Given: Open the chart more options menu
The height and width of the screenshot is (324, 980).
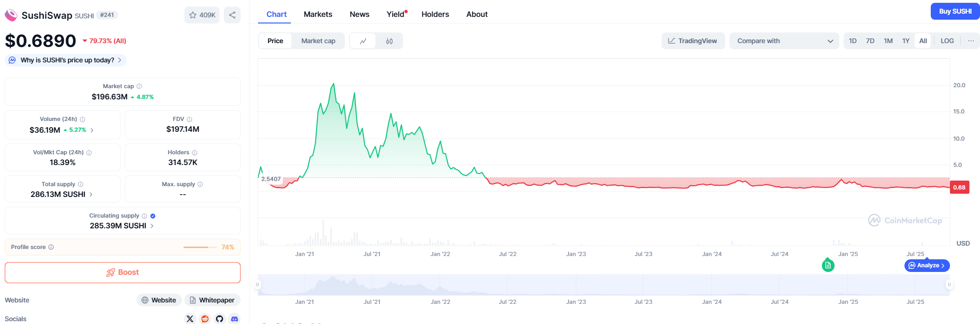Looking at the screenshot, I should [x=971, y=41].
